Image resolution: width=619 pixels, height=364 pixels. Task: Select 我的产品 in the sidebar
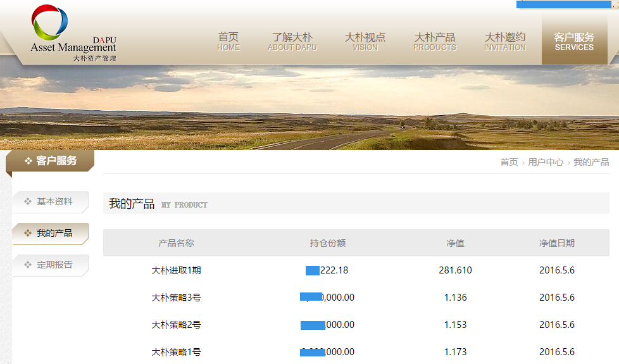coord(51,234)
